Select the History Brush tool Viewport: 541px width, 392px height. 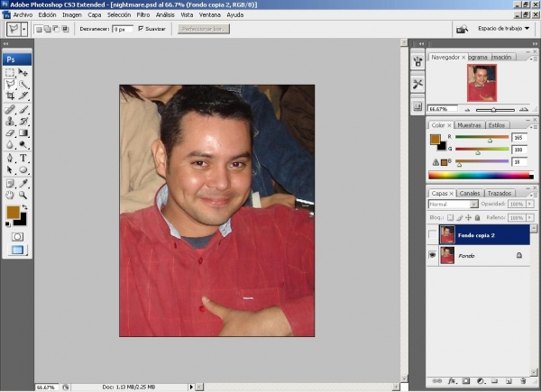click(x=23, y=122)
